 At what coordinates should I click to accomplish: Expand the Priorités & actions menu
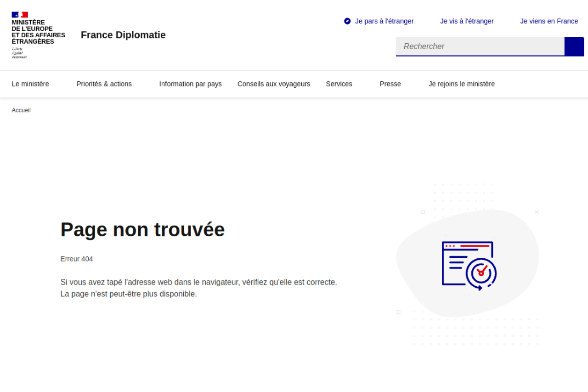(x=104, y=84)
